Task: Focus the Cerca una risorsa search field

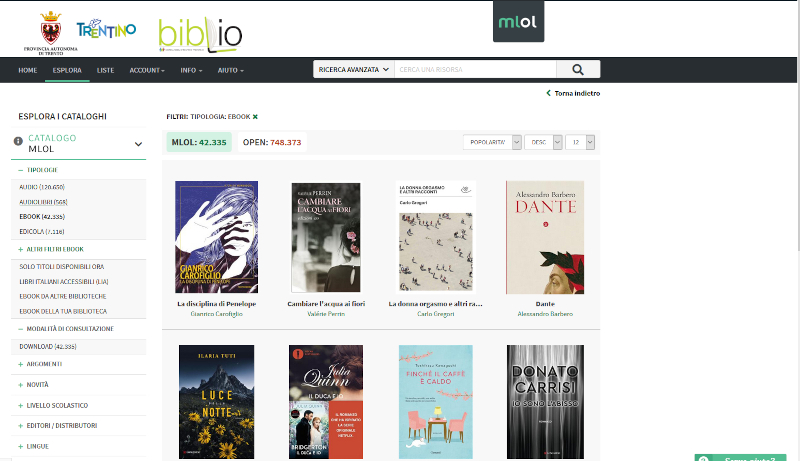Action: (475, 69)
